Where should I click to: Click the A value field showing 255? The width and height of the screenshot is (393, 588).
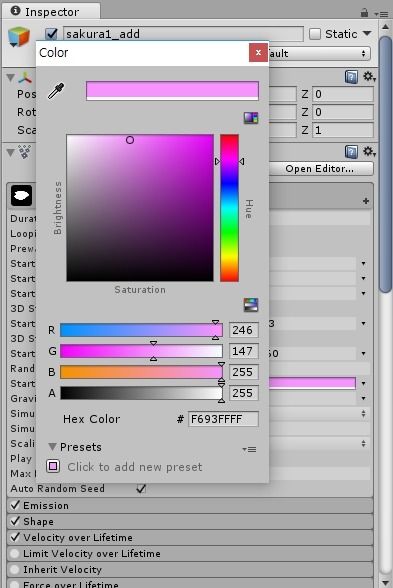243,393
